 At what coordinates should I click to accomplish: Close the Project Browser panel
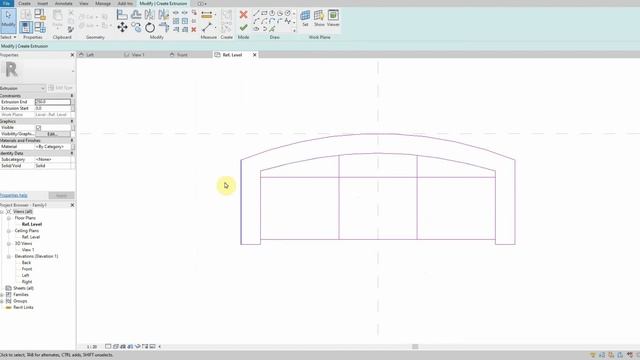click(72, 205)
